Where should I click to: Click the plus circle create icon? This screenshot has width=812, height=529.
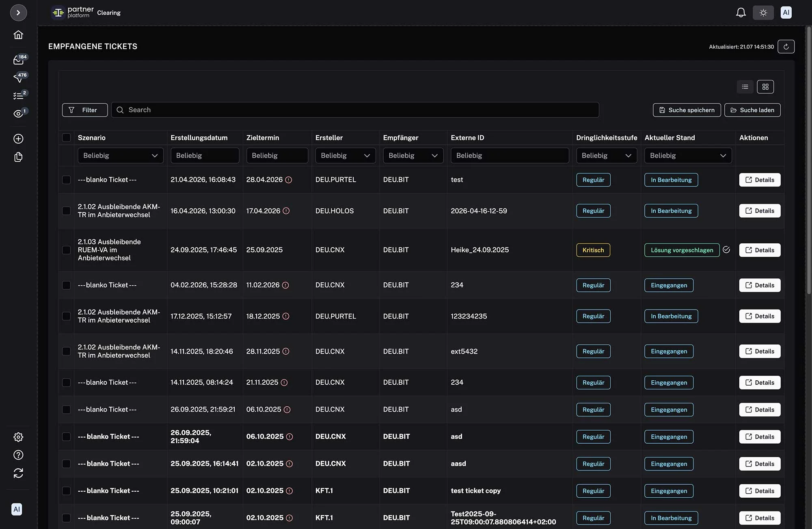[x=18, y=139]
